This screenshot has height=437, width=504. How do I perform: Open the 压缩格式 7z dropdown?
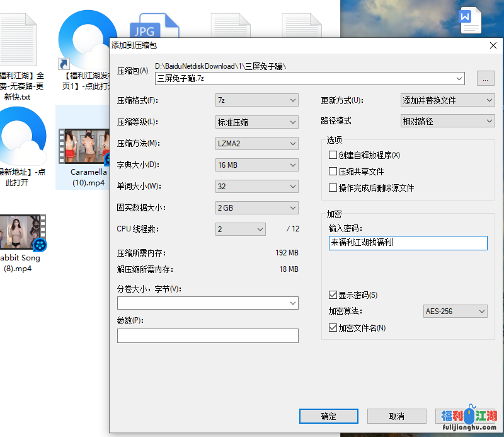point(256,100)
